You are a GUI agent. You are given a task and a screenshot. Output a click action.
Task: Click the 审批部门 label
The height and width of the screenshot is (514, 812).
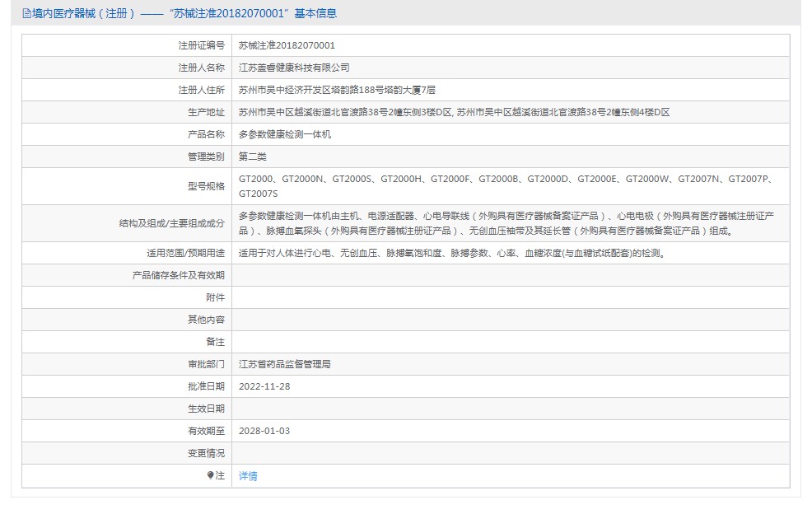(x=206, y=365)
